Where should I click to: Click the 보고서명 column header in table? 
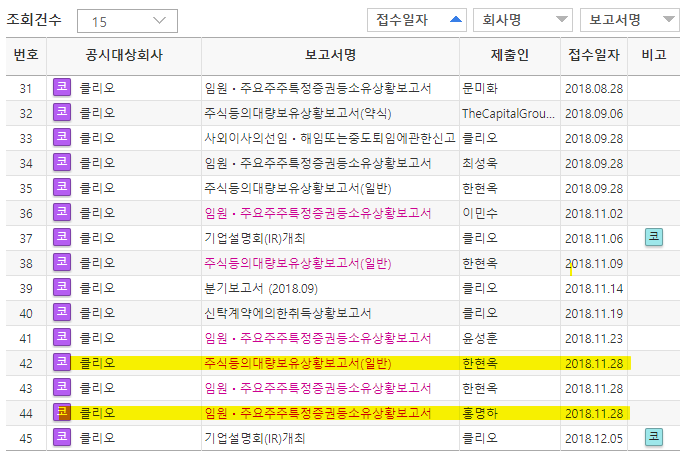coord(330,55)
